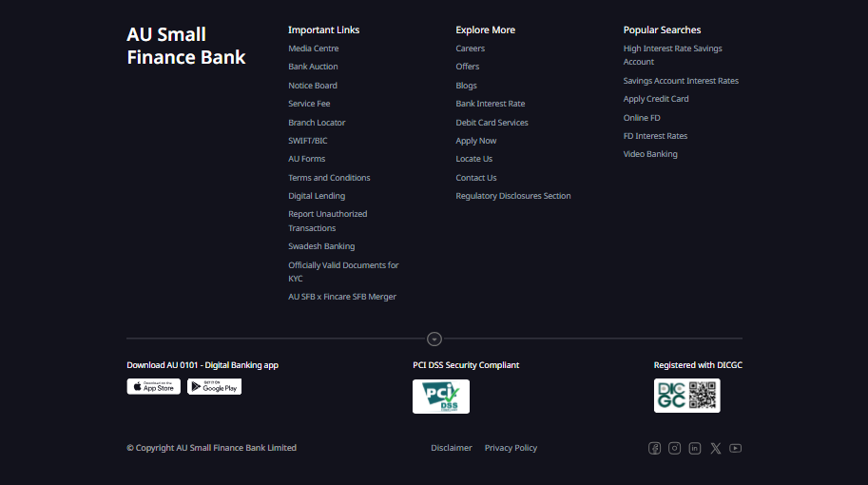
Task: Open the Facebook social icon
Action: 654,448
